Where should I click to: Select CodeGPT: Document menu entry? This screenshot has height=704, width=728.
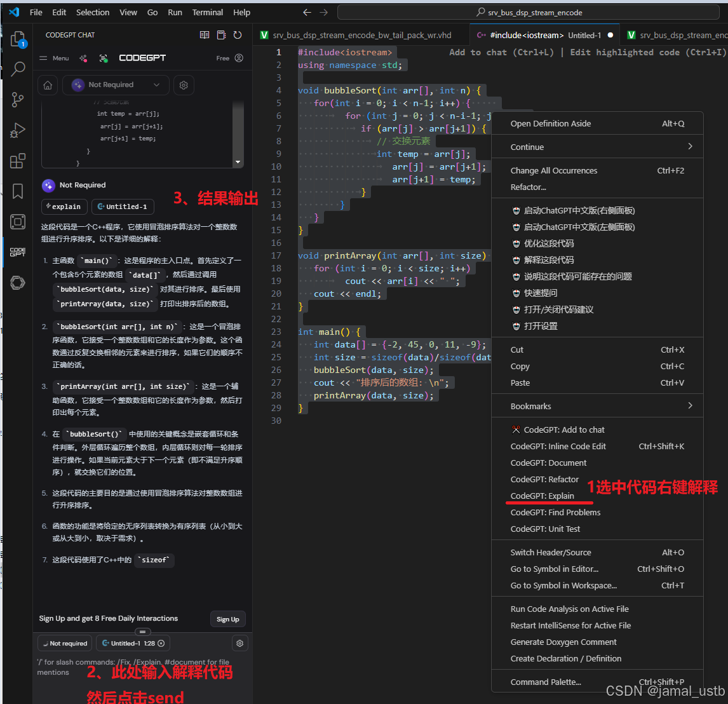(597, 463)
